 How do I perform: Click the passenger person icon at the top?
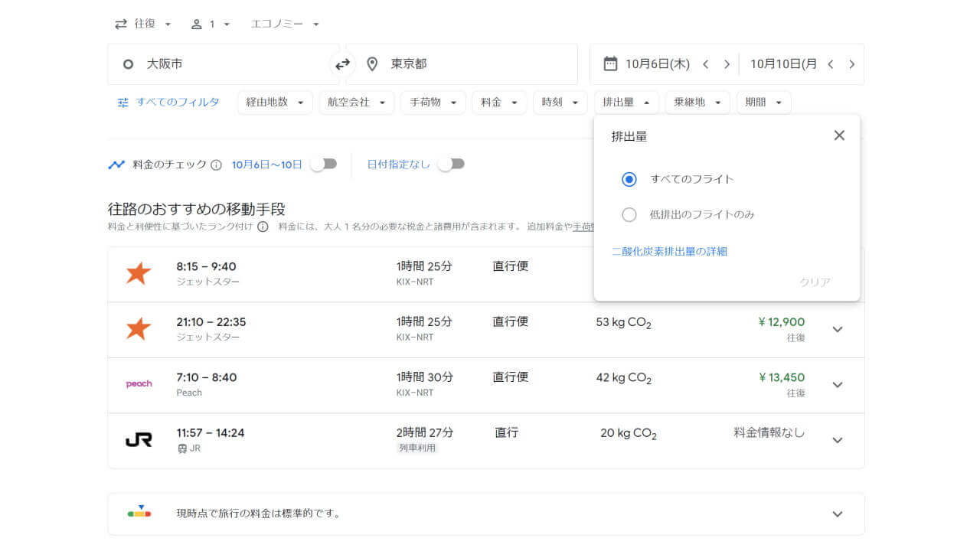(198, 24)
